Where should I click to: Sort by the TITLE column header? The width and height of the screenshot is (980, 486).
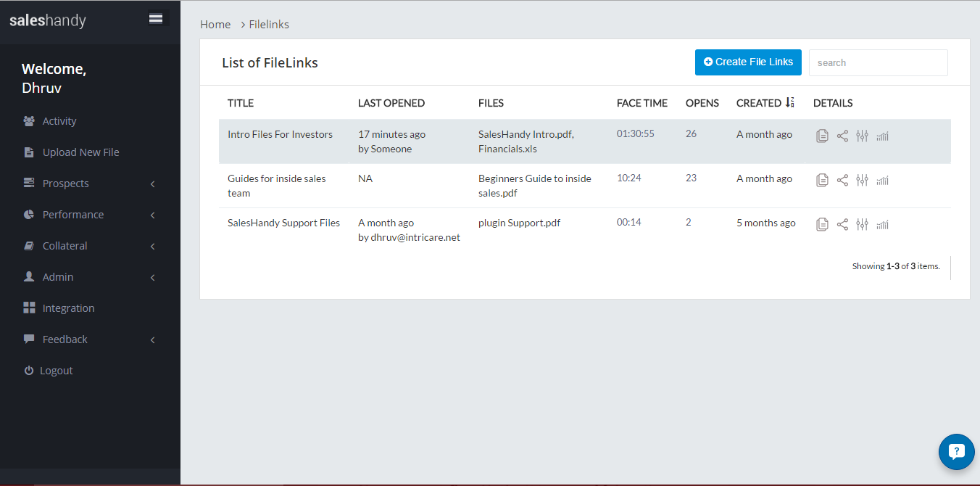(241, 103)
